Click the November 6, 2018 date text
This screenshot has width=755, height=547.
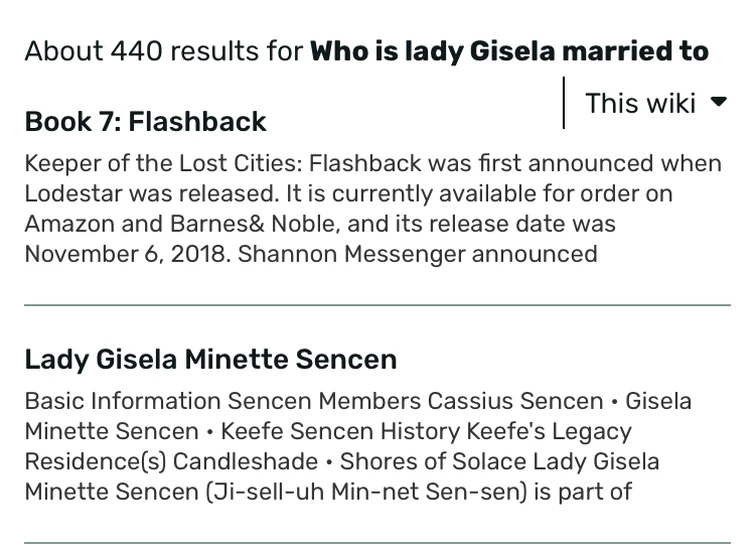coord(127,253)
